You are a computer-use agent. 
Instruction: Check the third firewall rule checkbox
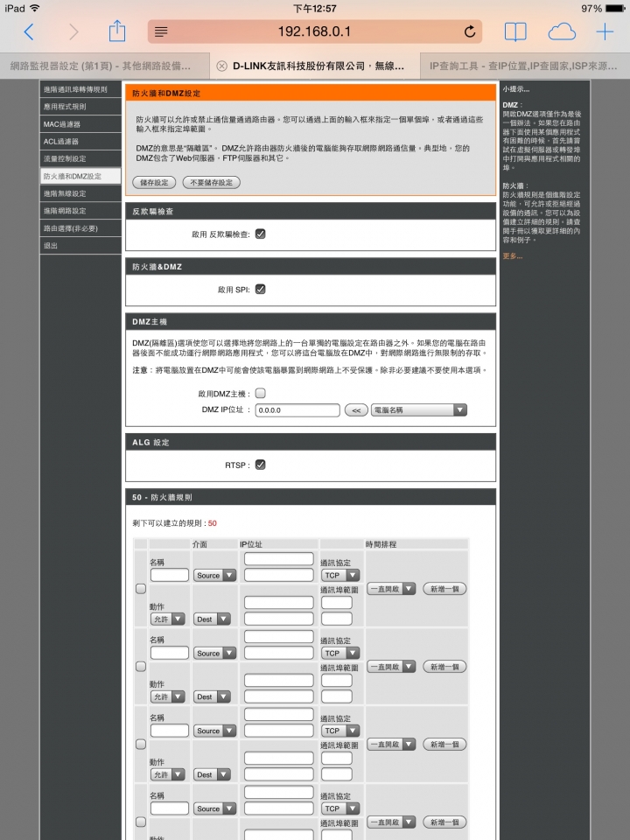pyautogui.click(x=141, y=744)
